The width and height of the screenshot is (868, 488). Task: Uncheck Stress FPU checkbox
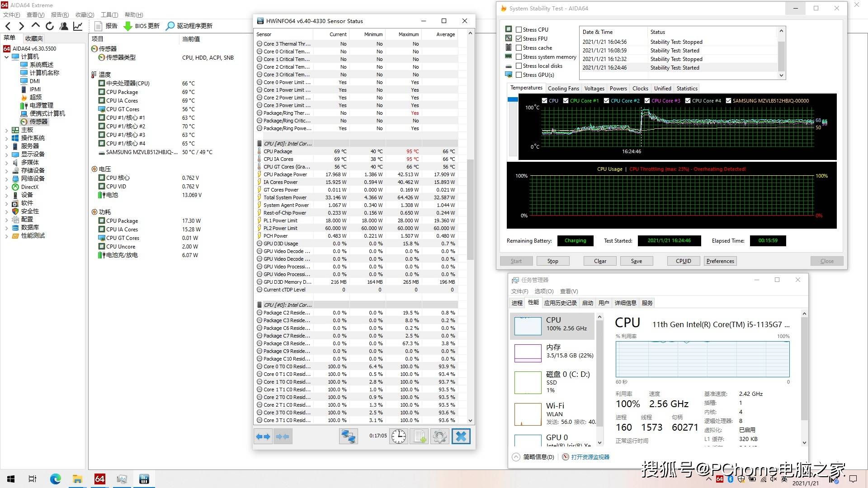click(x=519, y=39)
